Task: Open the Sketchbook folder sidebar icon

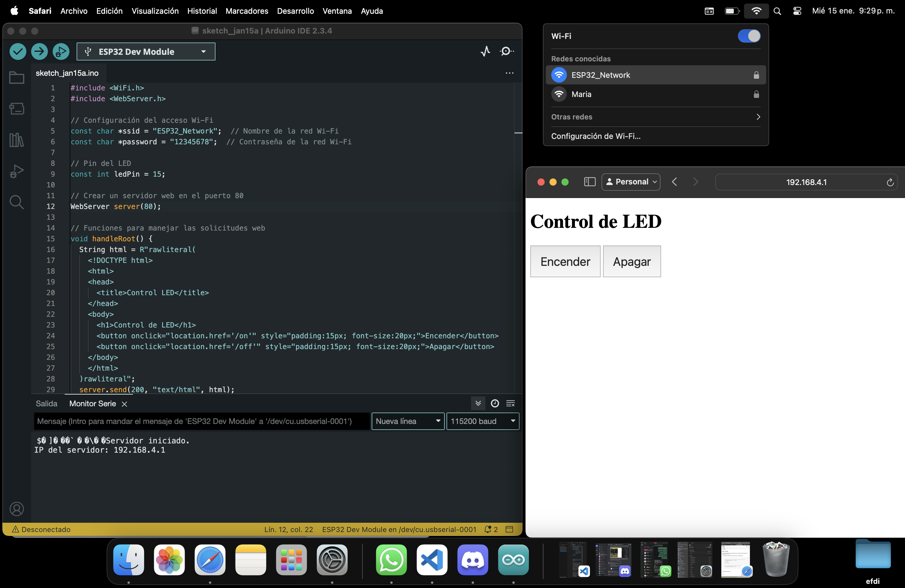Action: tap(16, 78)
